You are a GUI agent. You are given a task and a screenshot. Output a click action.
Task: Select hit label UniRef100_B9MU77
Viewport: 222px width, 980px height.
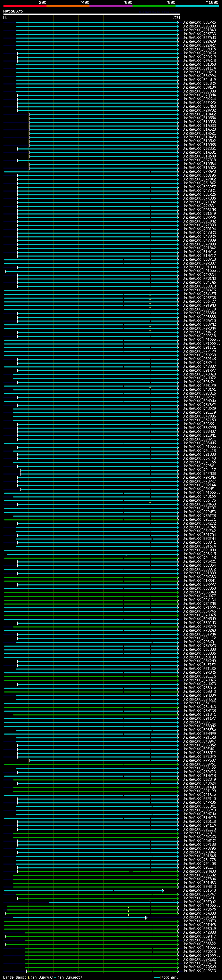pyautogui.click(x=199, y=940)
